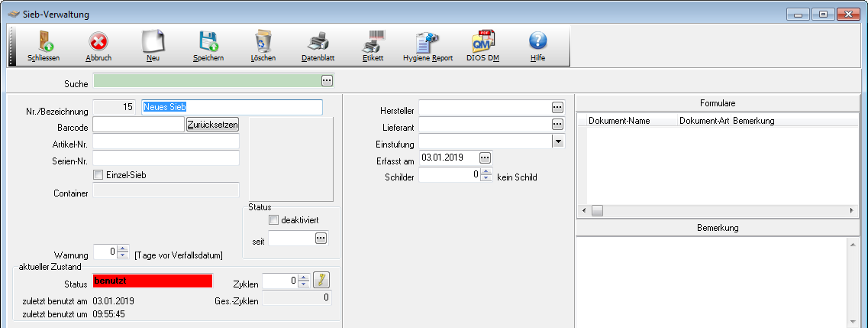Click the green Suche search field
This screenshot has width=868, height=328.
208,82
